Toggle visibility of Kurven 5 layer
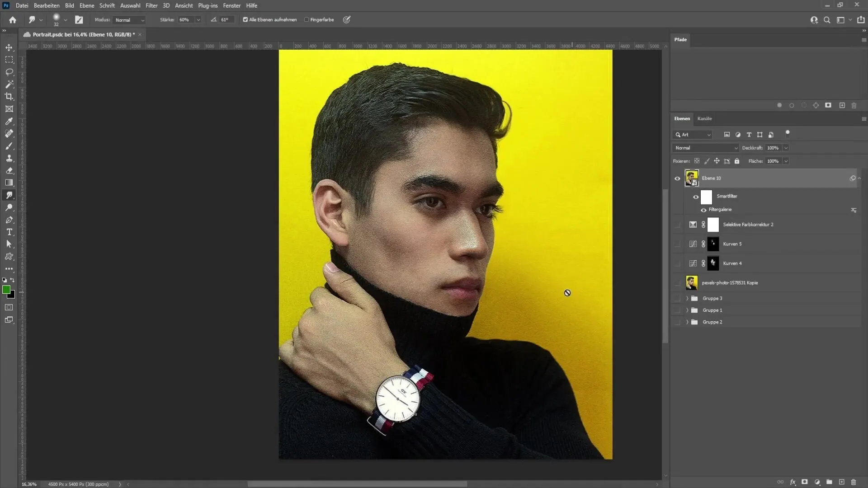868x488 pixels. [x=677, y=244]
